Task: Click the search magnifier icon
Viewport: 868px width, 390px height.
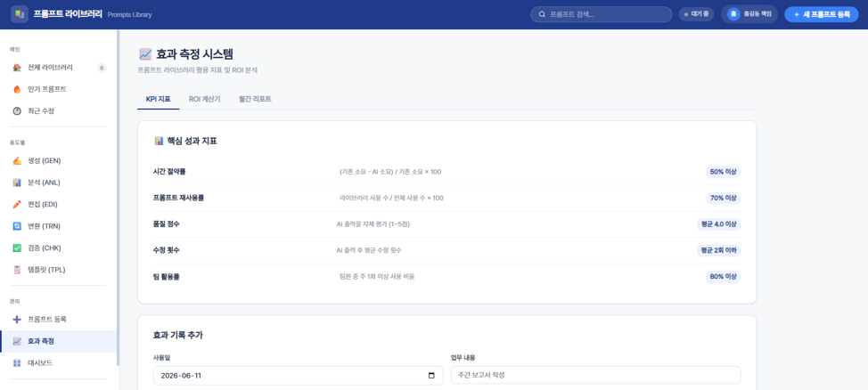Action: (542, 14)
